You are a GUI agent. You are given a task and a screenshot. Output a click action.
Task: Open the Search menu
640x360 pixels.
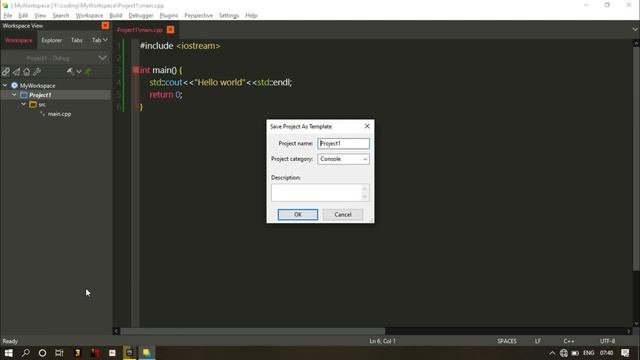click(60, 16)
